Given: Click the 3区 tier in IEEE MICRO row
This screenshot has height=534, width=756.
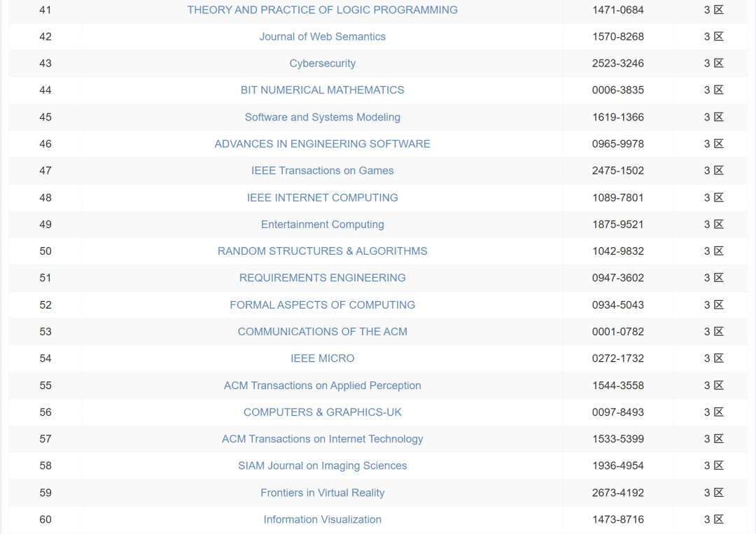Looking at the screenshot, I should [713, 358].
